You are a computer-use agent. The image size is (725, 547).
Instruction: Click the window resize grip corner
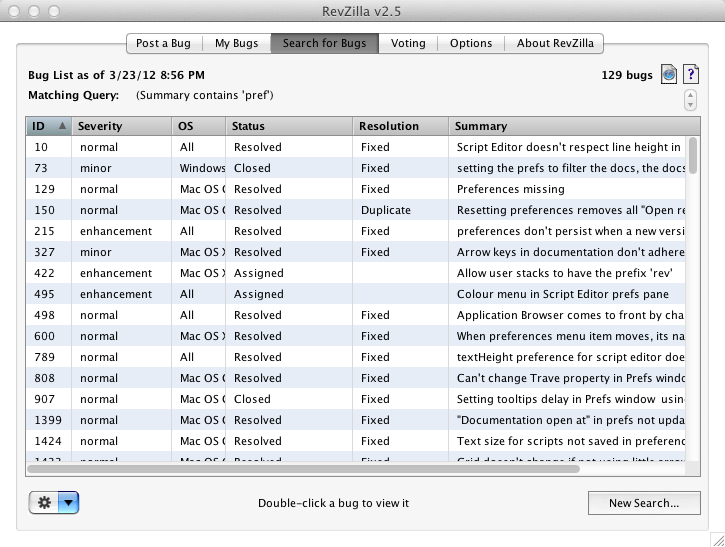click(718, 540)
